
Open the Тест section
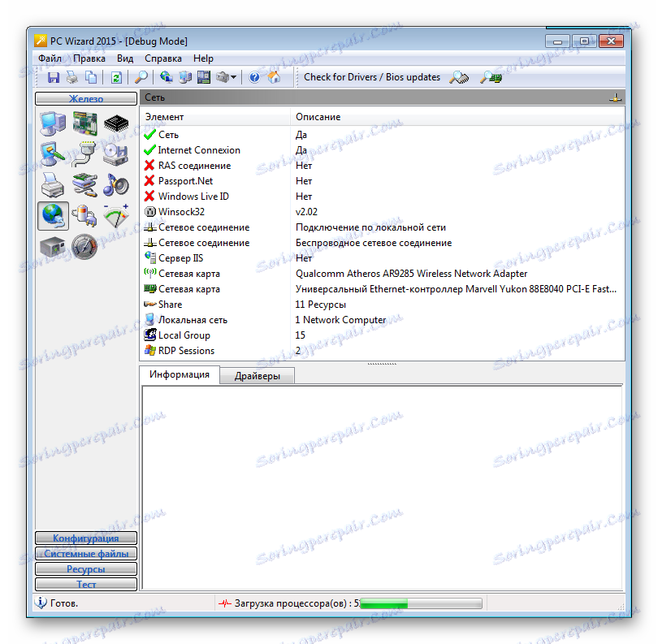click(86, 584)
